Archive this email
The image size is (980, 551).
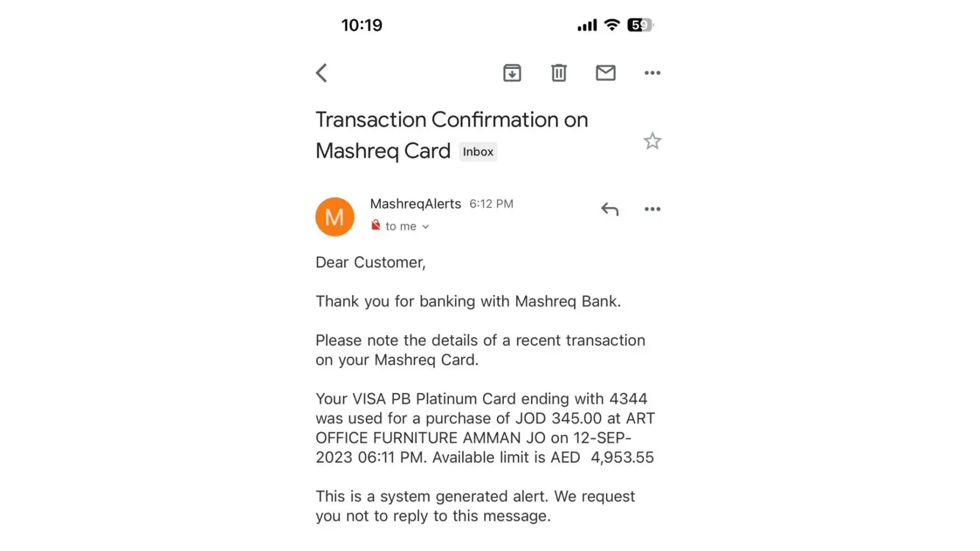click(x=512, y=73)
